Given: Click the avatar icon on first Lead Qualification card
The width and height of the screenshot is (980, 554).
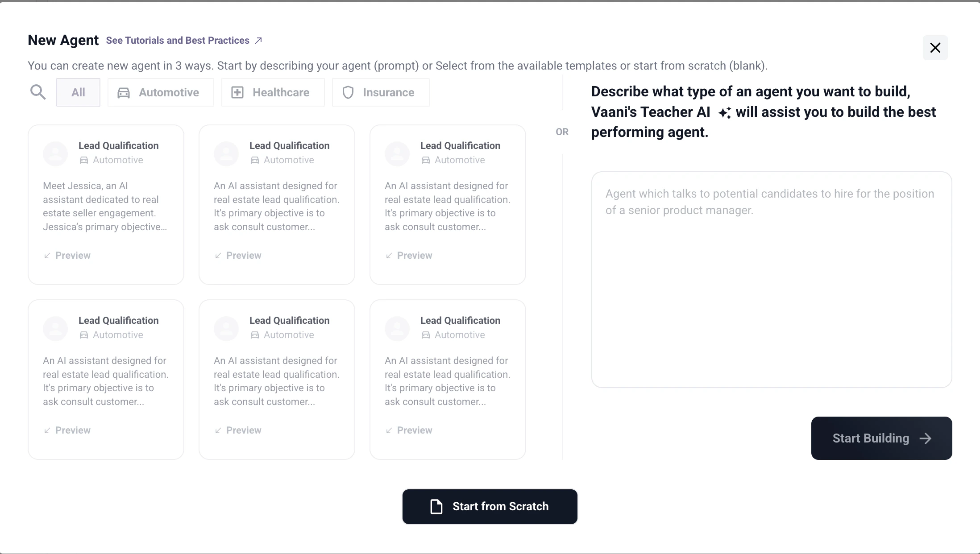Looking at the screenshot, I should pos(54,153).
